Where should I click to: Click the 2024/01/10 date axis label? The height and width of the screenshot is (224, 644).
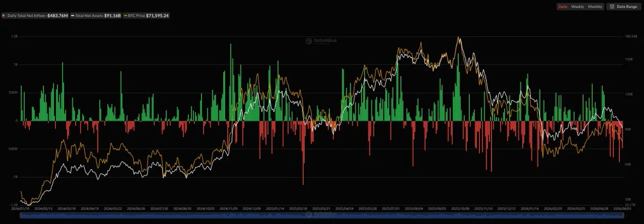[x=20, y=208]
